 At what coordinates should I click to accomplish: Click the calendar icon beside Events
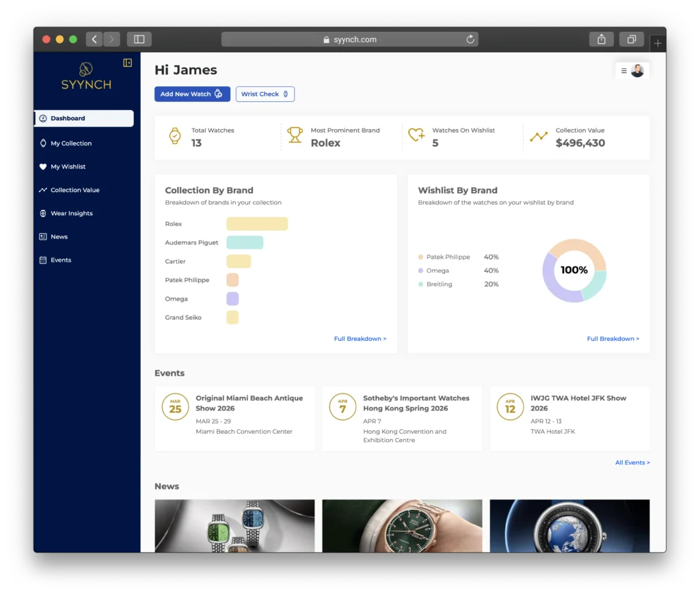(x=43, y=260)
